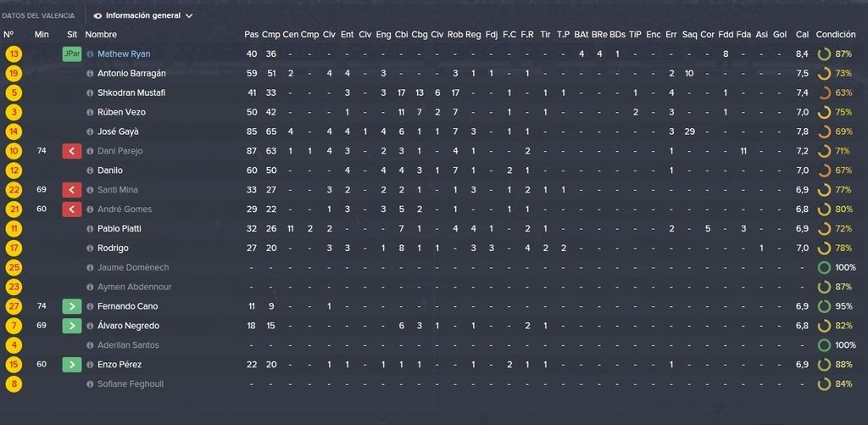The width and height of the screenshot is (868, 425).
Task: Click the substituted-off icon for Santi Mina
Action: click(72, 189)
